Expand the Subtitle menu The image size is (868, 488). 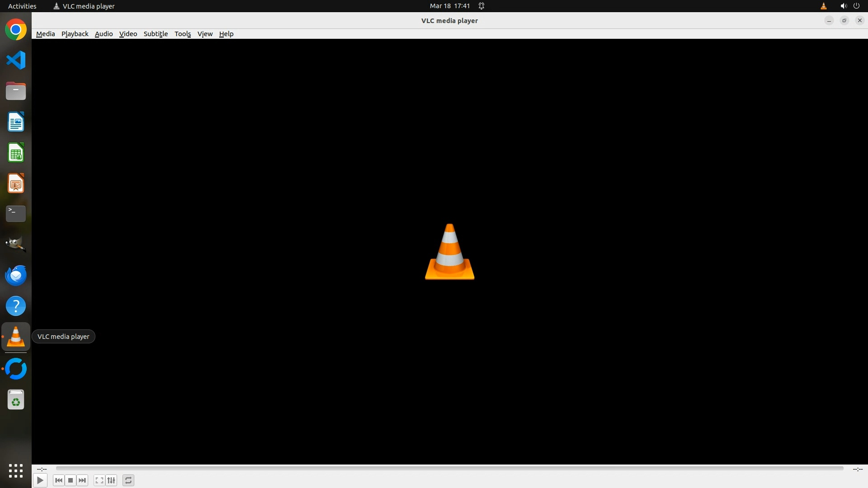pyautogui.click(x=156, y=34)
